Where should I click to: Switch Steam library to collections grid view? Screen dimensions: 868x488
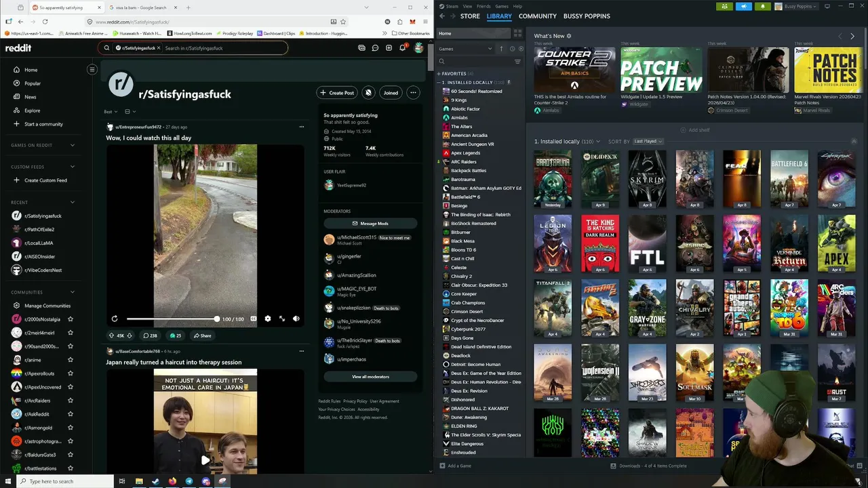click(x=517, y=33)
